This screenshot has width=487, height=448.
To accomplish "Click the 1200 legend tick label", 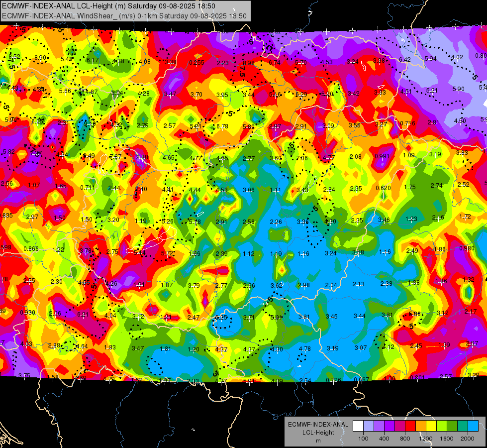I will click(425, 439).
